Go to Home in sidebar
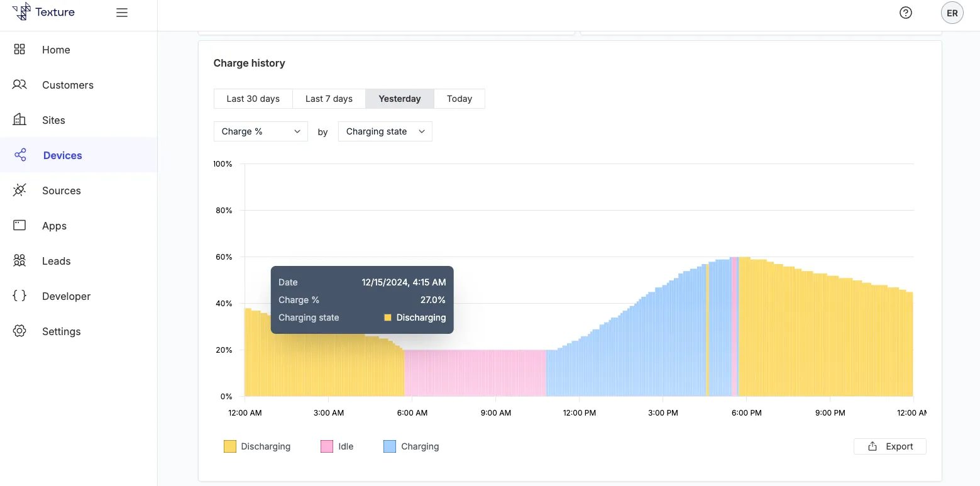 coord(79,50)
